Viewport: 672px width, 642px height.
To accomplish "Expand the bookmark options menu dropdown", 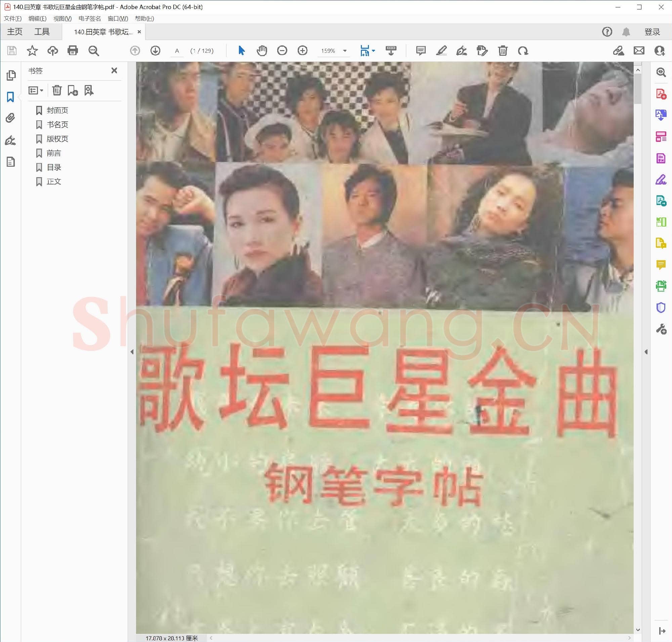I will [36, 90].
